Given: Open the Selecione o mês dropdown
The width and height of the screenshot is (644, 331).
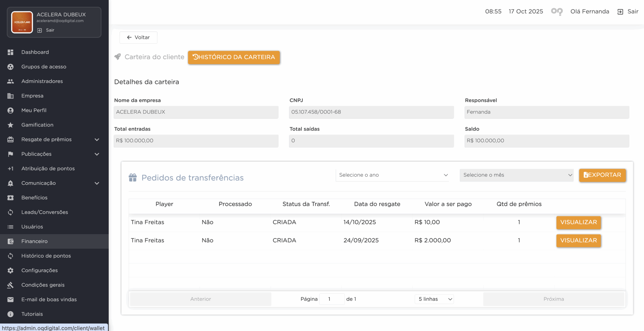Looking at the screenshot, I should pyautogui.click(x=516, y=175).
